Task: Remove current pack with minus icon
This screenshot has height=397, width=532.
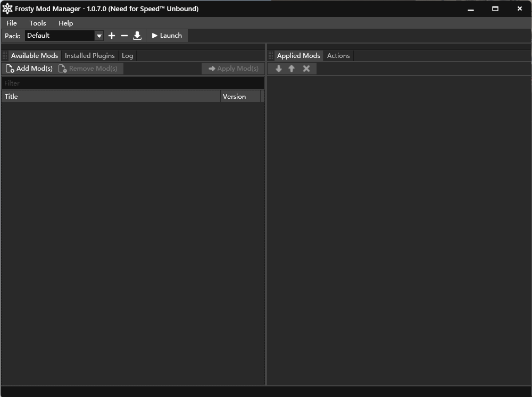Action: pos(124,36)
